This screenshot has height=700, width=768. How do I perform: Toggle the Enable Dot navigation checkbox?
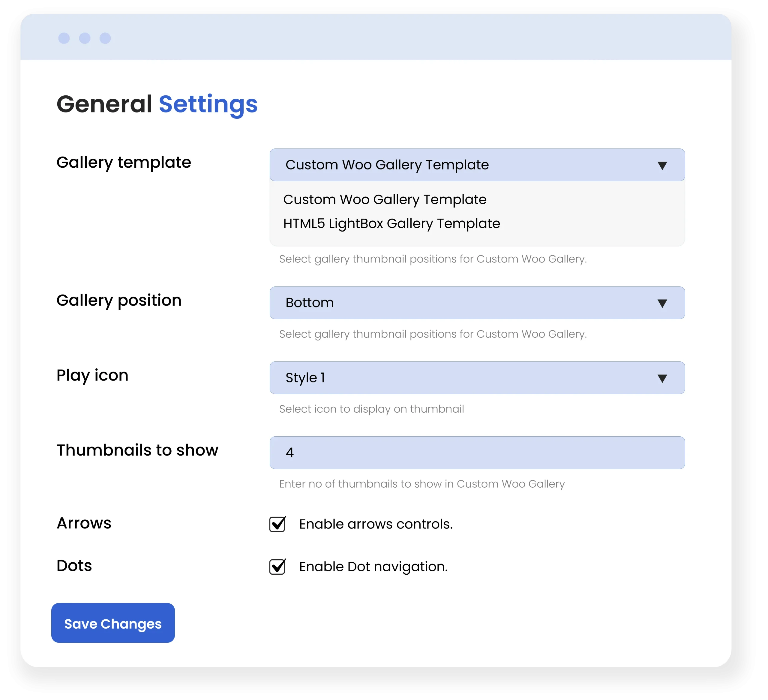click(277, 567)
